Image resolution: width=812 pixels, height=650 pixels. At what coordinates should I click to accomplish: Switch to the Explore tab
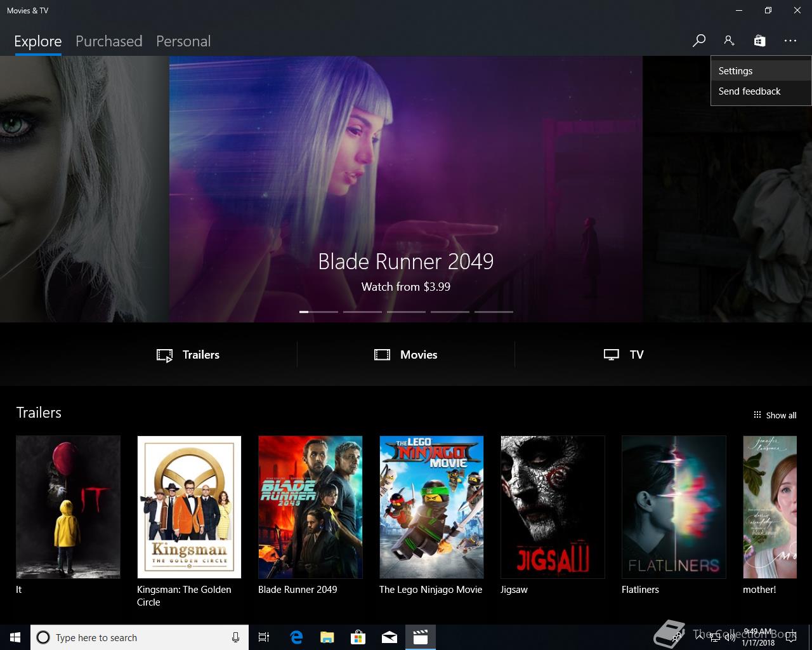click(38, 41)
